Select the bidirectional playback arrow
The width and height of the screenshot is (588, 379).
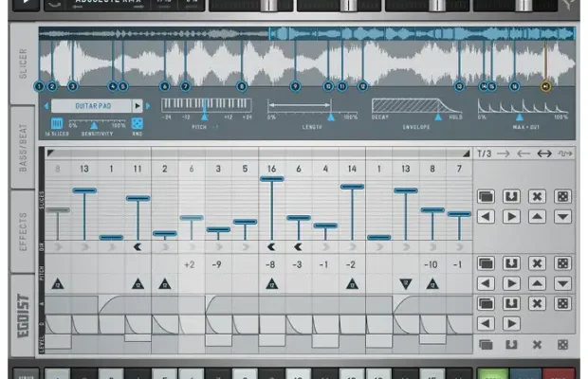click(x=544, y=153)
